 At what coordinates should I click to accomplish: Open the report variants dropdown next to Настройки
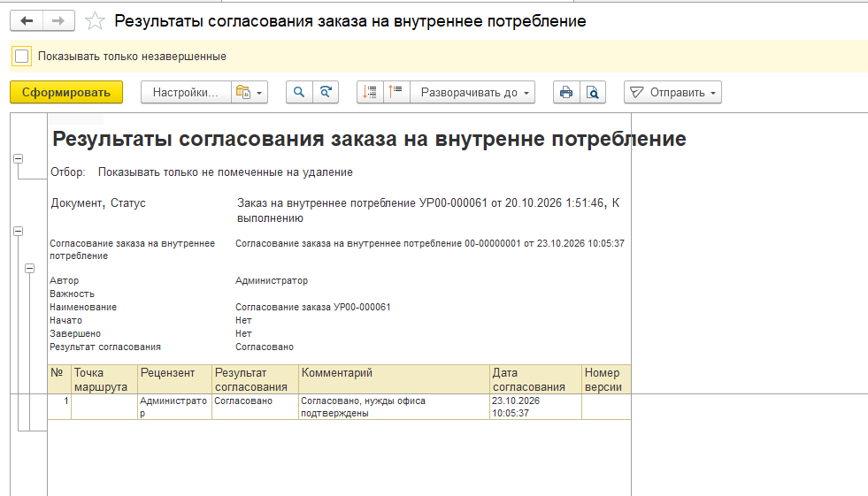tap(250, 92)
